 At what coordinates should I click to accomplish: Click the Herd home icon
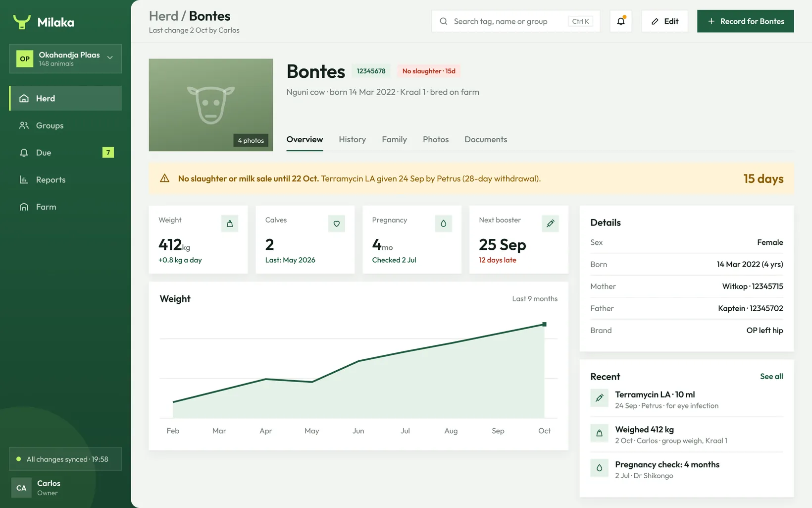pos(24,98)
